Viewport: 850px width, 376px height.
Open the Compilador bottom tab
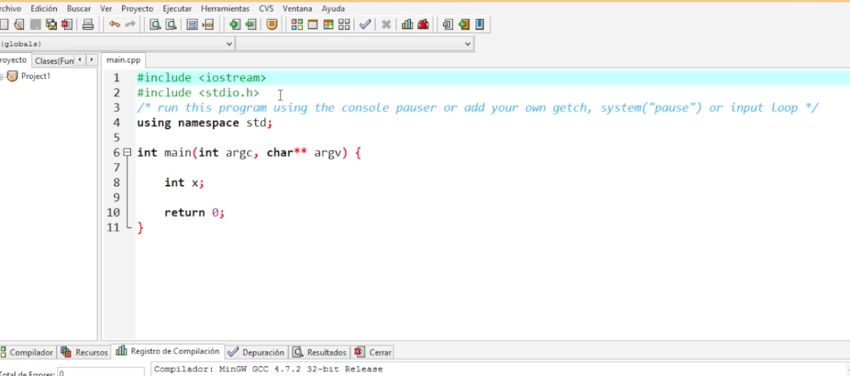pos(27,352)
